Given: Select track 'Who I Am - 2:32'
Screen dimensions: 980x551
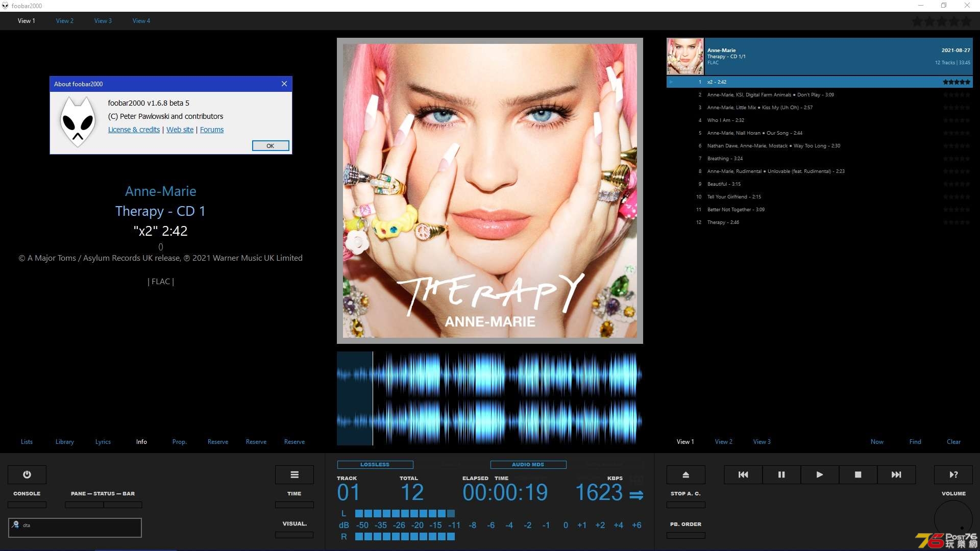Looking at the screenshot, I should pos(820,120).
